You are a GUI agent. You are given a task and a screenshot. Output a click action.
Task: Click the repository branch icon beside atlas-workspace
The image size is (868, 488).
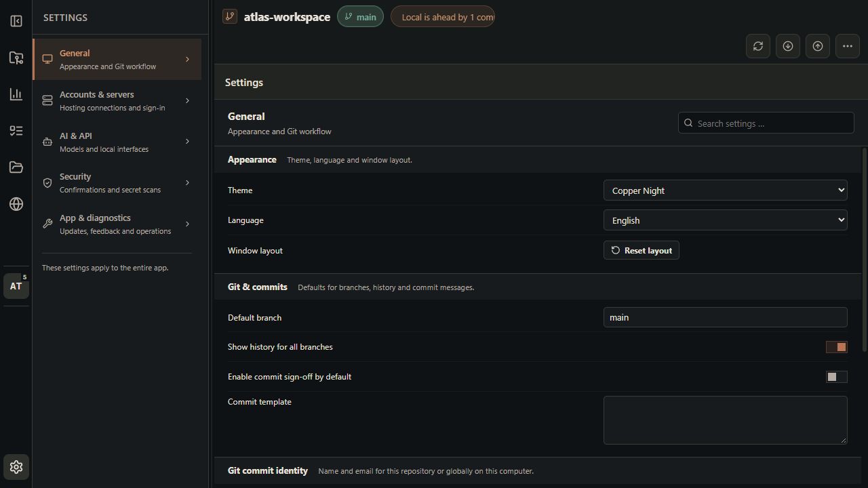230,16
